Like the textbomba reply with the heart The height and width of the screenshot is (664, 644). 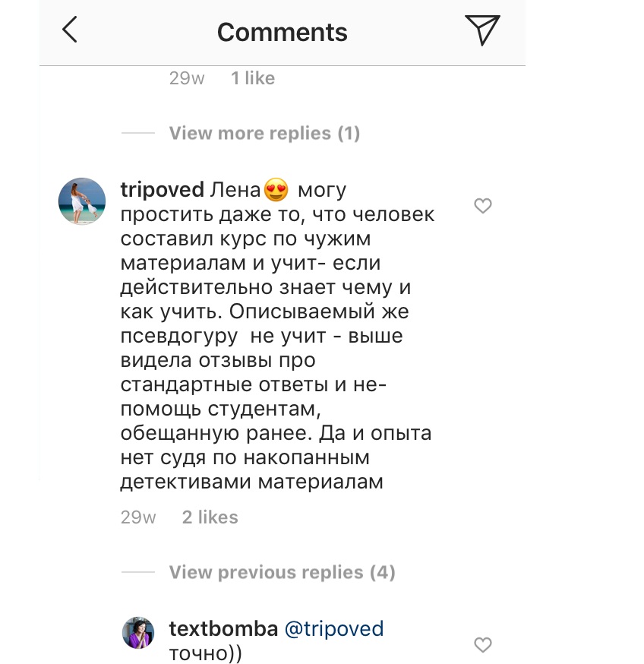[x=483, y=645]
